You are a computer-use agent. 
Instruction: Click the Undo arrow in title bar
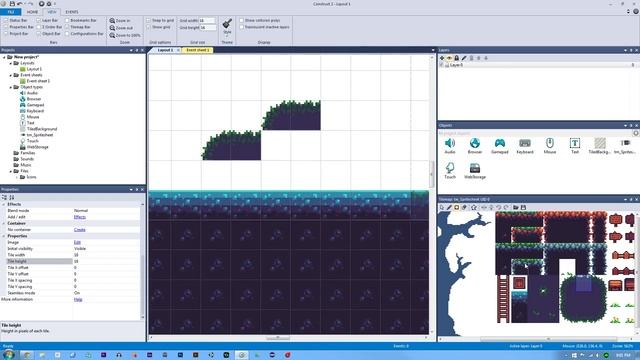(x=20, y=4)
